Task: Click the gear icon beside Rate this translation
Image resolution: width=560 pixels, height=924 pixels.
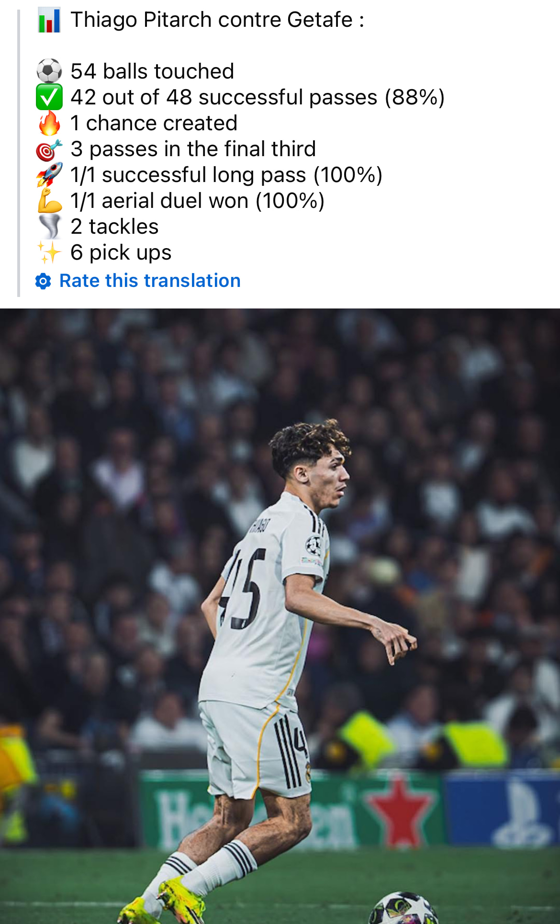Action: click(x=43, y=281)
